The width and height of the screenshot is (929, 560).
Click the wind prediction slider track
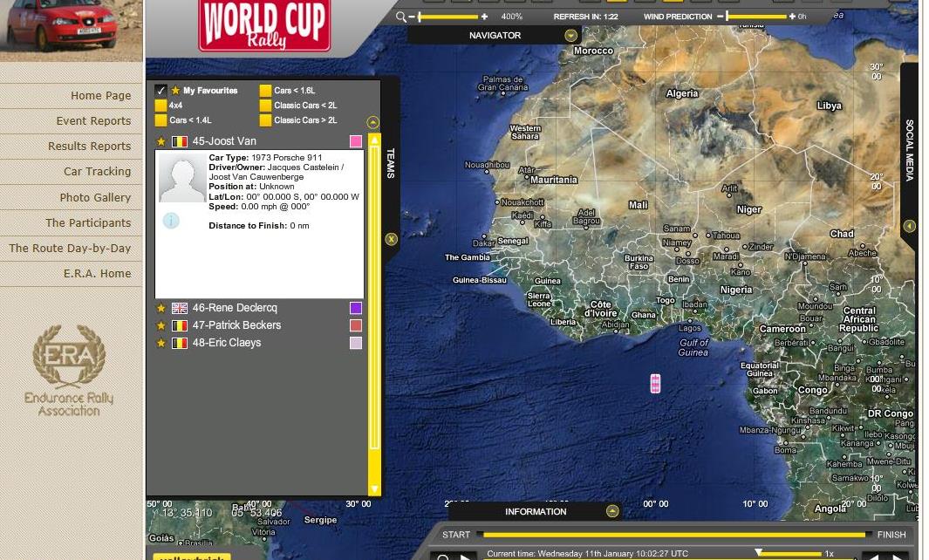coord(756,17)
